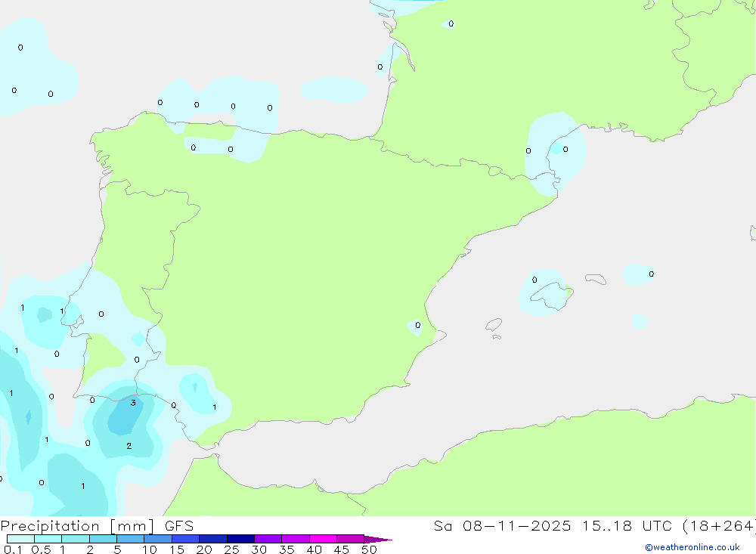The image size is (756, 554).
Task: Pick the 45–50 mm legend color swatch
Action: pyautogui.click(x=351, y=539)
